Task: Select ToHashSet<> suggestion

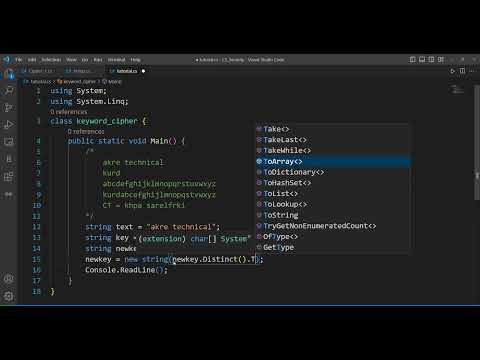Action: click(333, 183)
